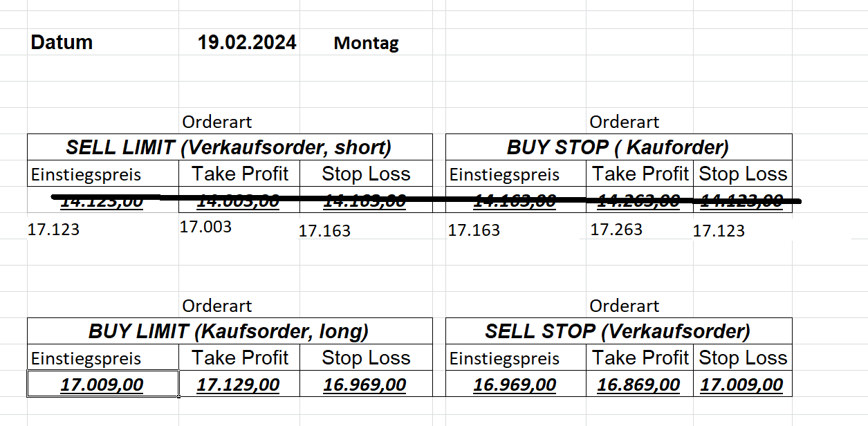This screenshot has width=868, height=426.
Task: Select the Orderart label above SELL STOP
Action: point(625,306)
